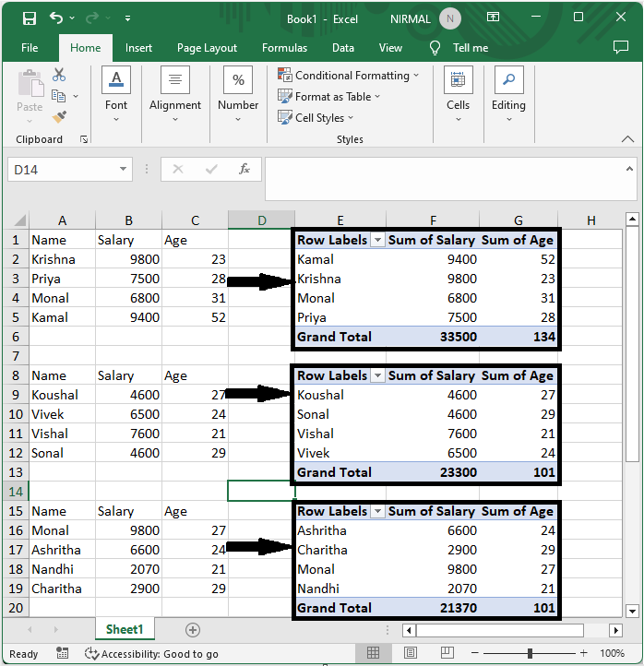Viewport: 644px width, 666px height.
Task: Open the File tab
Action: (30, 48)
